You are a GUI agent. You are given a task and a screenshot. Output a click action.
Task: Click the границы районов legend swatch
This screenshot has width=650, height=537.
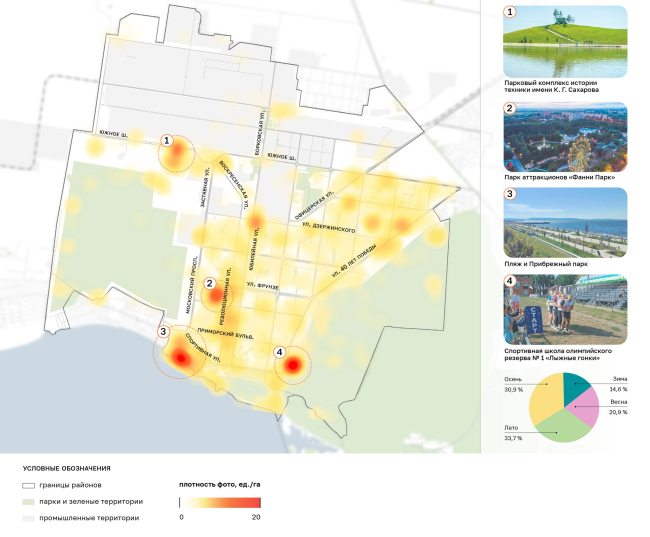click(x=26, y=485)
